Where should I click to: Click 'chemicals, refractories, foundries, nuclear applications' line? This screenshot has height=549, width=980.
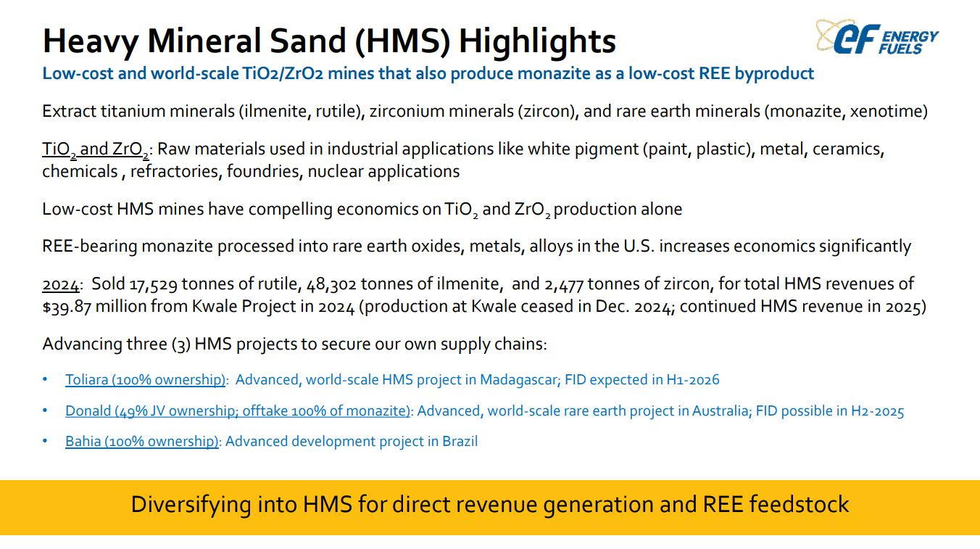tap(251, 172)
